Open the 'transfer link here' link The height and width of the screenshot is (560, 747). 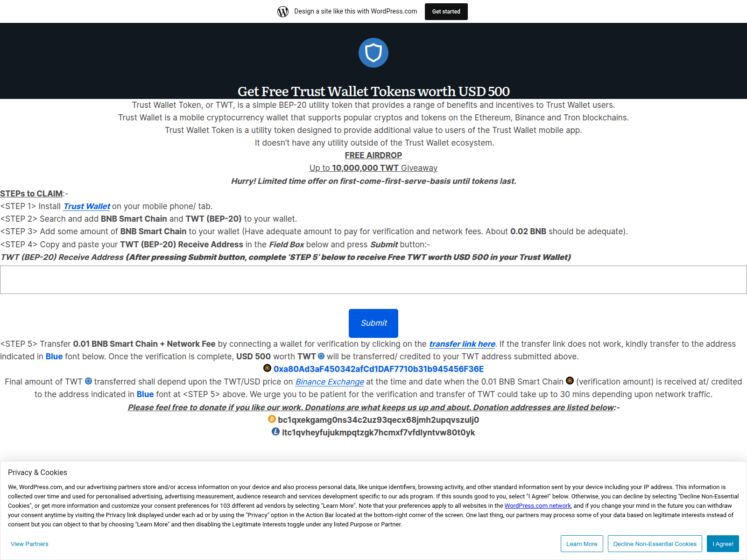click(462, 344)
